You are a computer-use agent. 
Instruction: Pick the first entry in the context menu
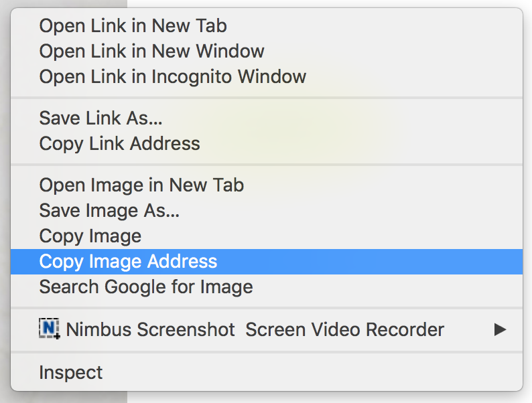point(267,25)
